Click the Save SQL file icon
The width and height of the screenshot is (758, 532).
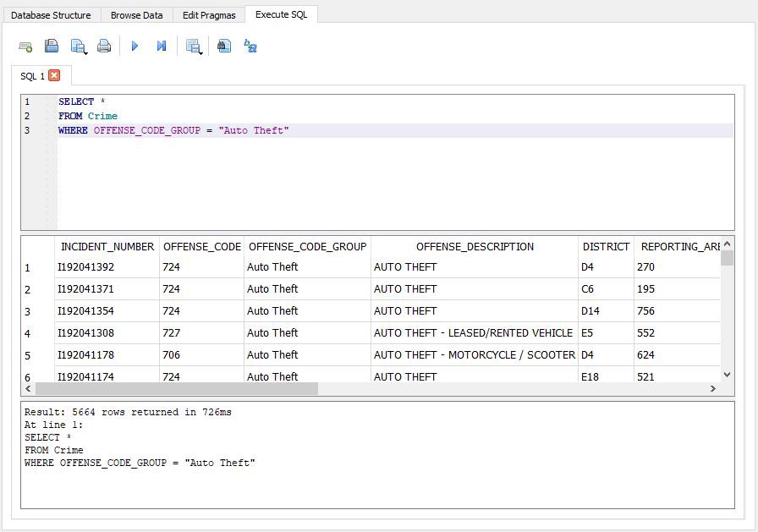79,47
